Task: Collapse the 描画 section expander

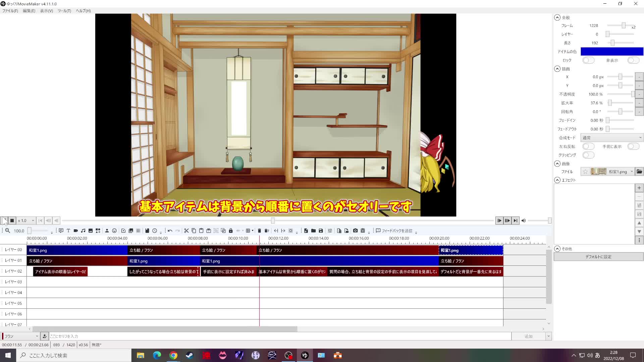Action: coord(557,69)
